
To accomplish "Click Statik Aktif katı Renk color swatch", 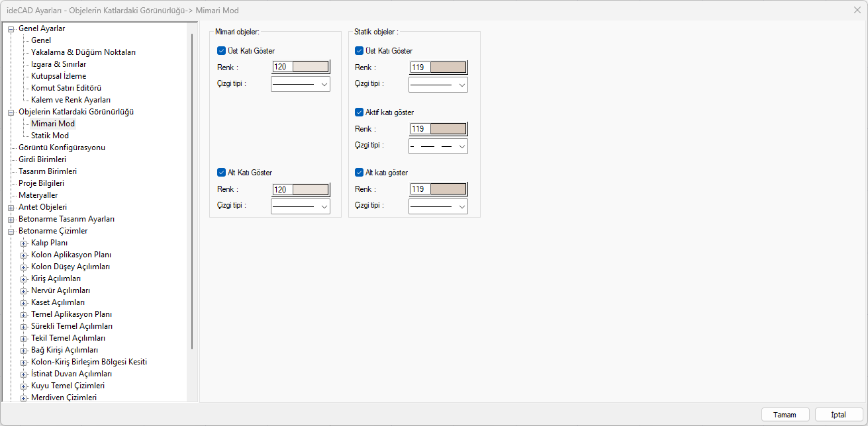I will 448,129.
